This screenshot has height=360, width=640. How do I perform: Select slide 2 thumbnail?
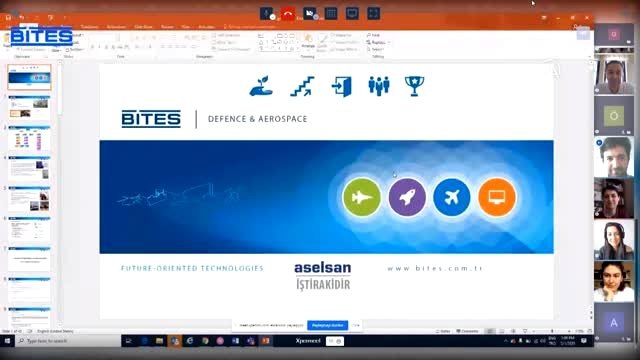pos(29,108)
